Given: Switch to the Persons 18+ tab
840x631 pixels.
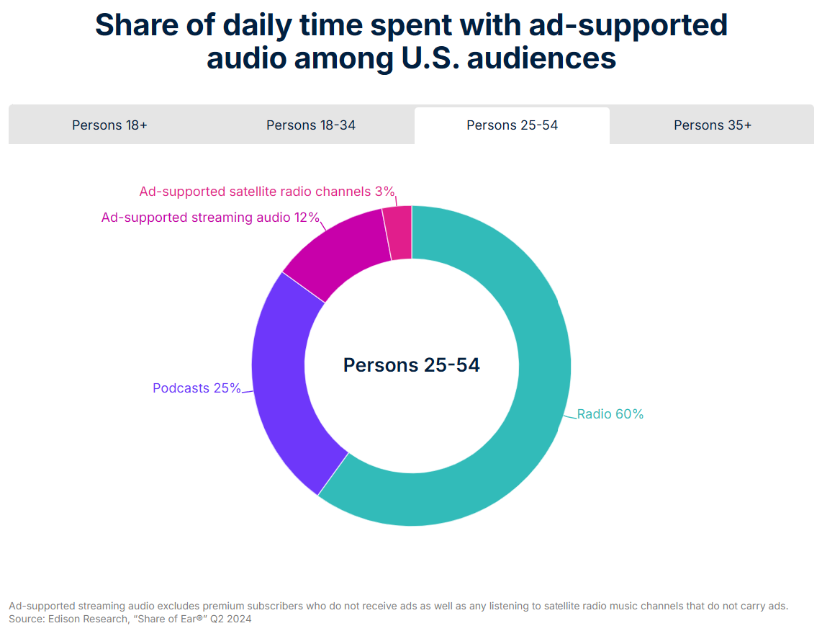Looking at the screenshot, I should pos(110,125).
